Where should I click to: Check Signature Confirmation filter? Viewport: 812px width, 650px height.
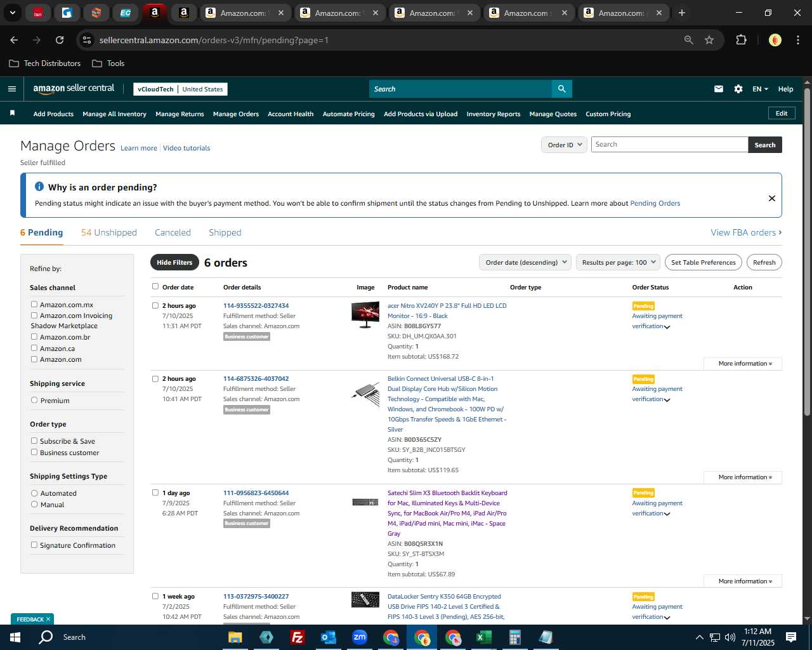(34, 545)
